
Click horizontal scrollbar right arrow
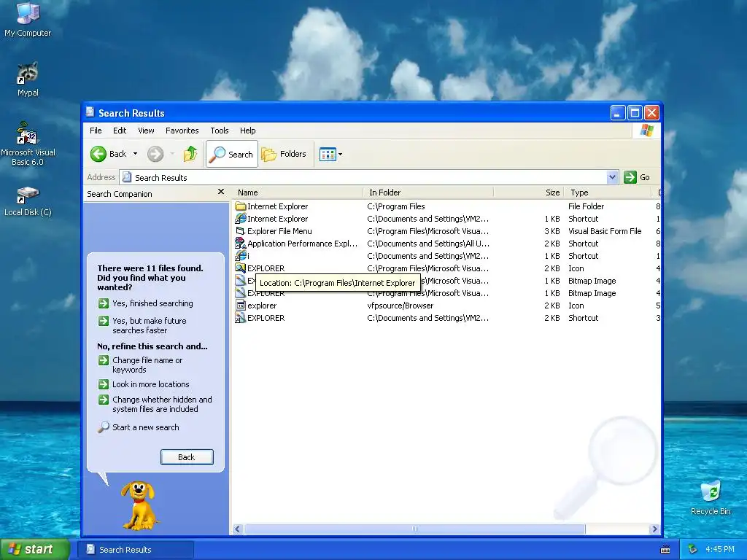(654, 529)
